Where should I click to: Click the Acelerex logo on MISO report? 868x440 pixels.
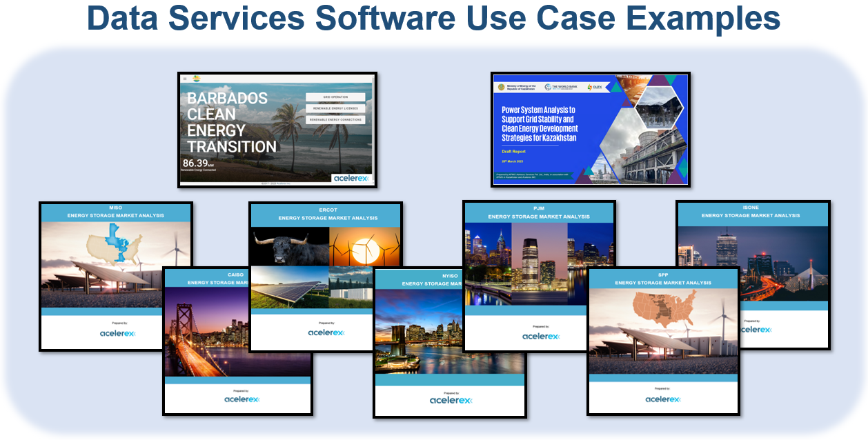[x=117, y=334]
